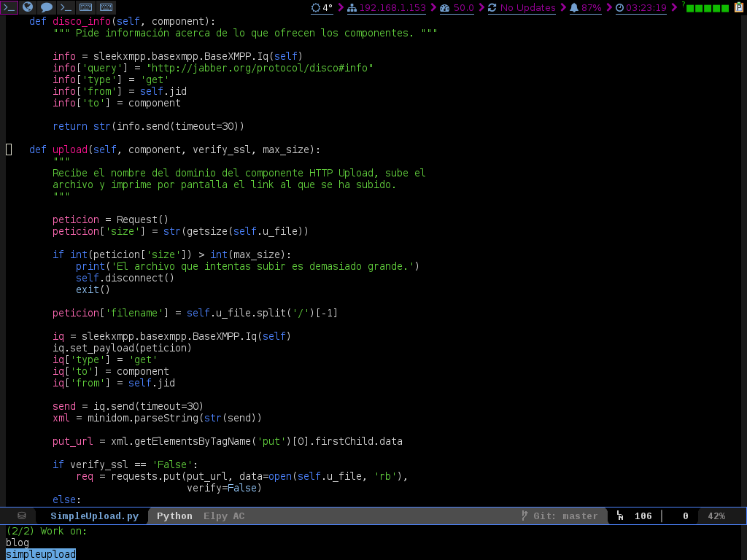Click the weather sun icon showing 4°

click(315, 7)
